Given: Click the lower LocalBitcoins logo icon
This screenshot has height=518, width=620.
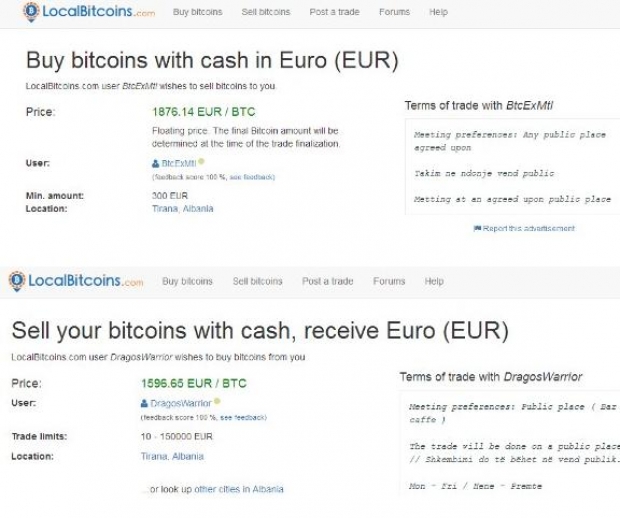Looking at the screenshot, I should click(17, 281).
